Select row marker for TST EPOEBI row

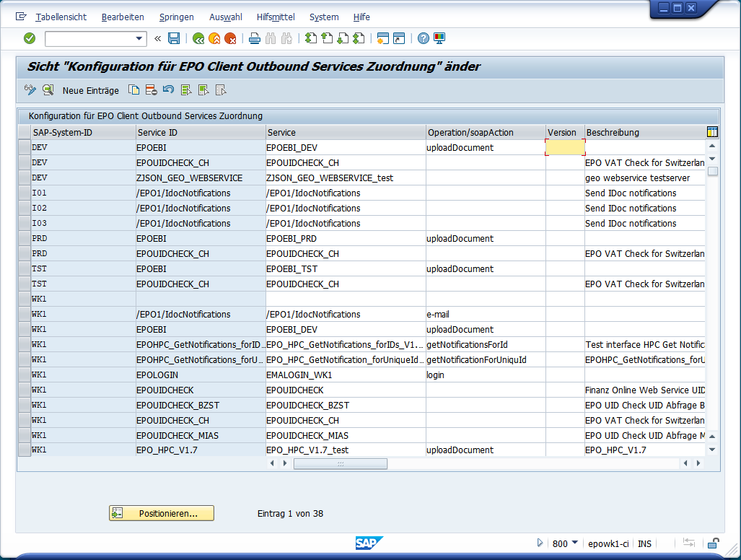(24, 268)
